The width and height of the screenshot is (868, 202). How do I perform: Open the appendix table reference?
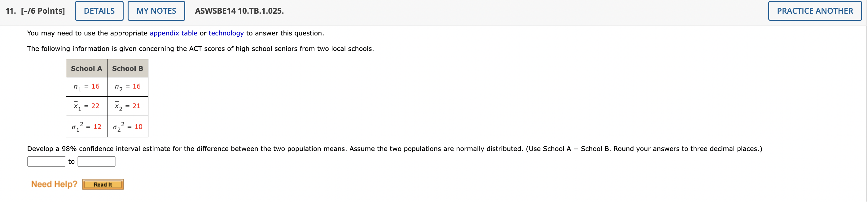173,33
